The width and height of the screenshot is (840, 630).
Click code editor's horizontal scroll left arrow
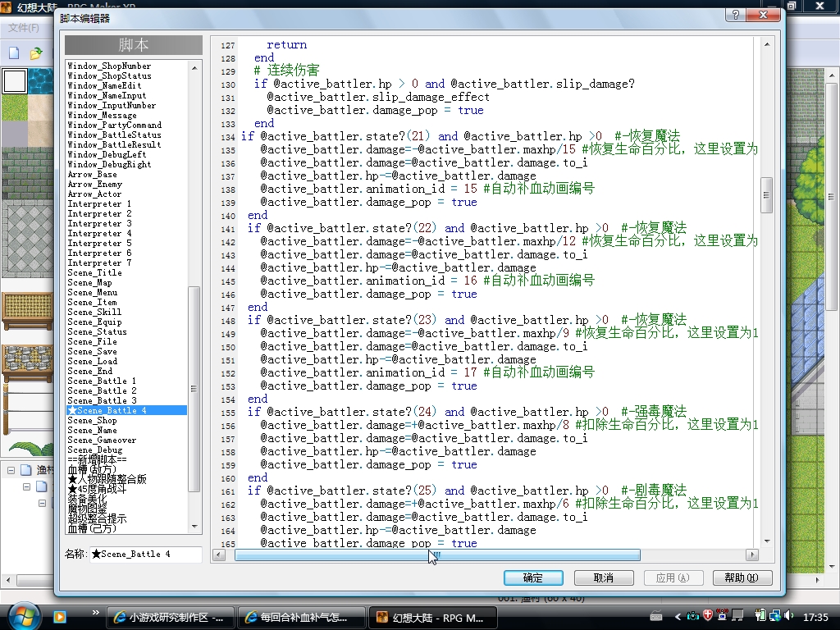coord(218,555)
